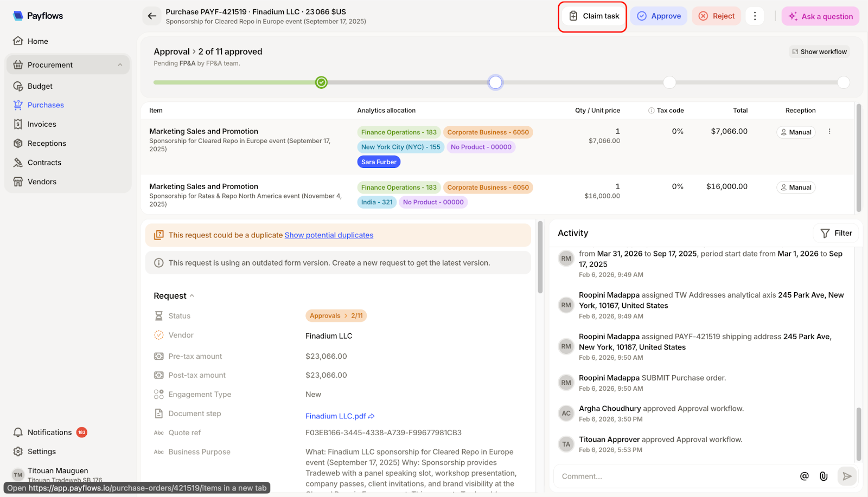
Task: Reject the purchase request
Action: [716, 16]
